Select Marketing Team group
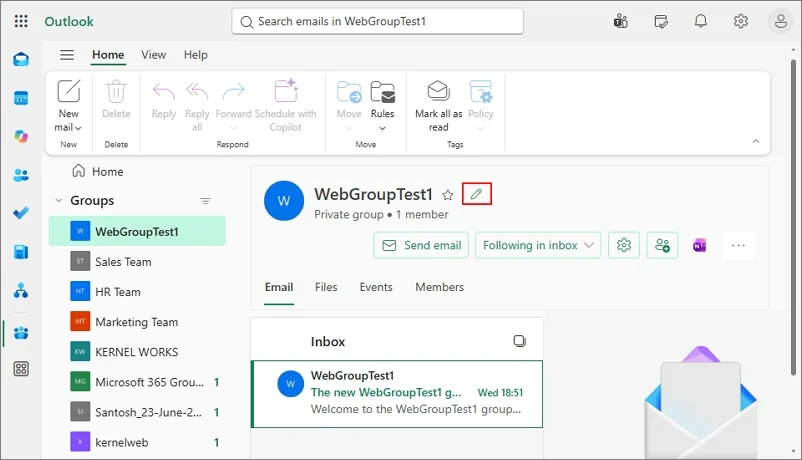The height and width of the screenshot is (460, 802). pos(137,322)
